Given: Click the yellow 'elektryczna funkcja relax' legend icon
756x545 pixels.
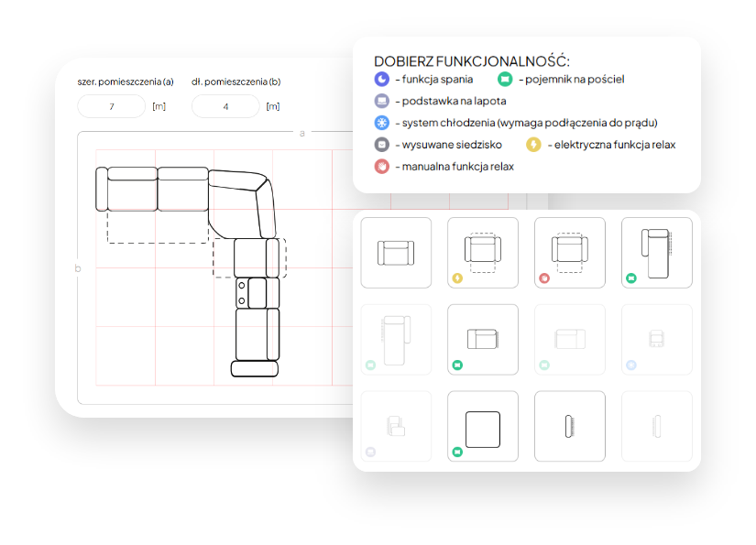Looking at the screenshot, I should point(533,145).
